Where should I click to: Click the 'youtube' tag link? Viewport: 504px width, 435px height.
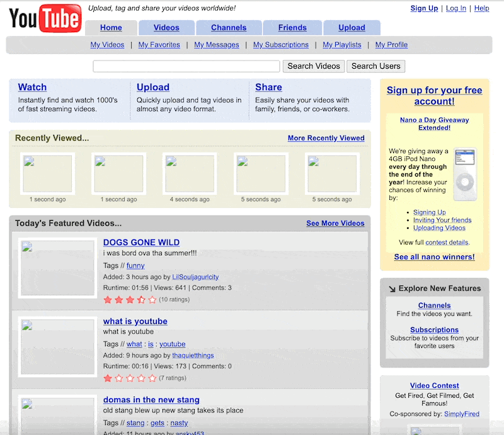172,344
